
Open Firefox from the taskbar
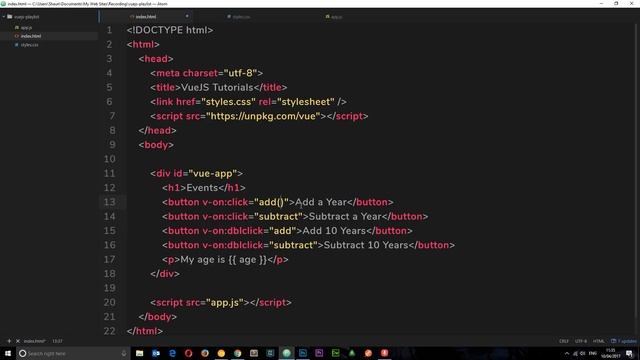pos(205,353)
